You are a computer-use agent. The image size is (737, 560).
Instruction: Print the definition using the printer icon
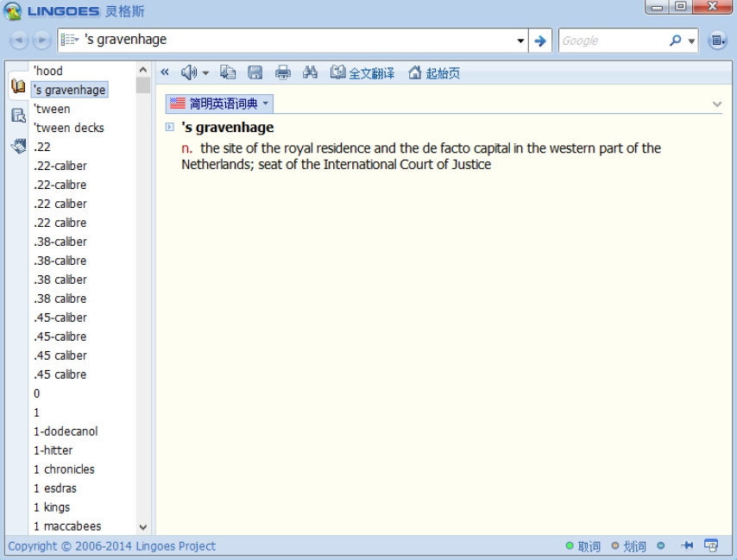coord(283,73)
